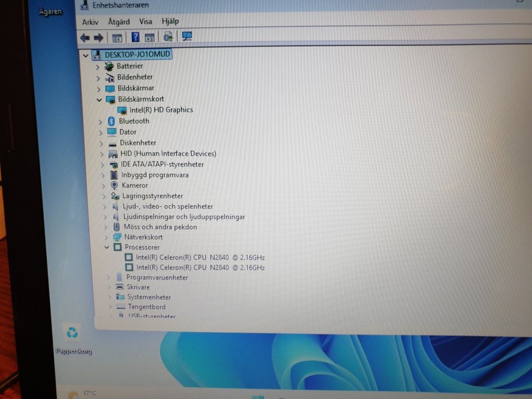Select the Inbyggd programvara label
The width and height of the screenshot is (532, 399).
[x=155, y=175]
